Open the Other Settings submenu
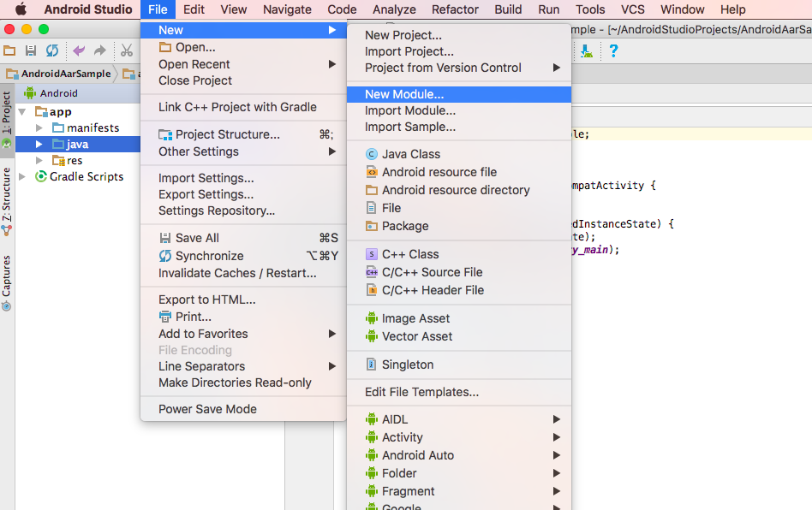 point(243,151)
